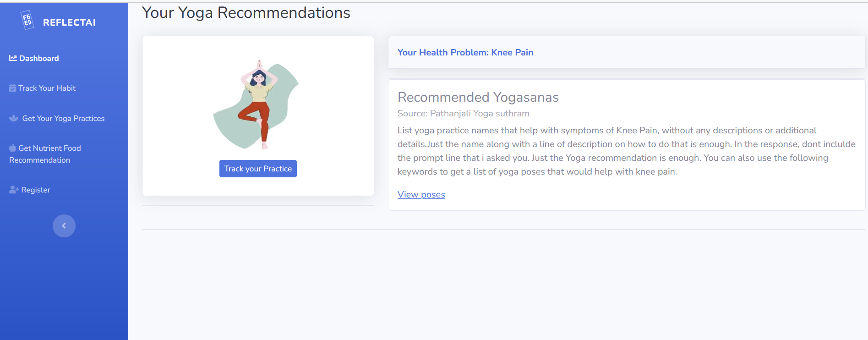868x340 pixels.
Task: Click the Source: Pathanjali Yoga suthram text
Action: tap(463, 114)
